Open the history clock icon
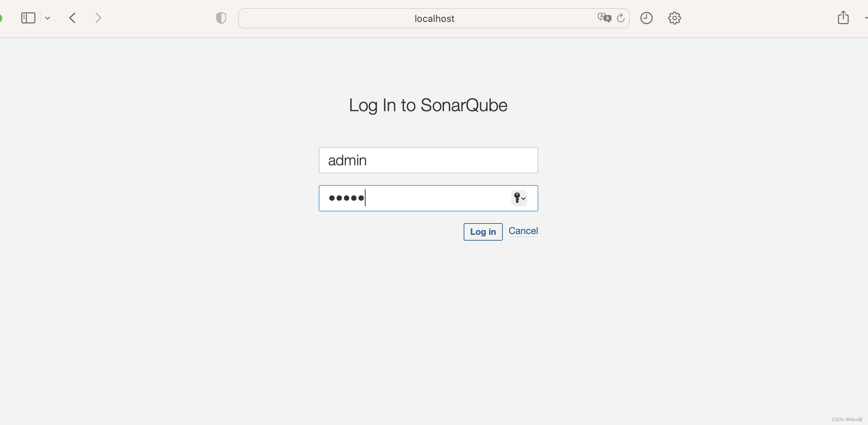 (x=646, y=18)
